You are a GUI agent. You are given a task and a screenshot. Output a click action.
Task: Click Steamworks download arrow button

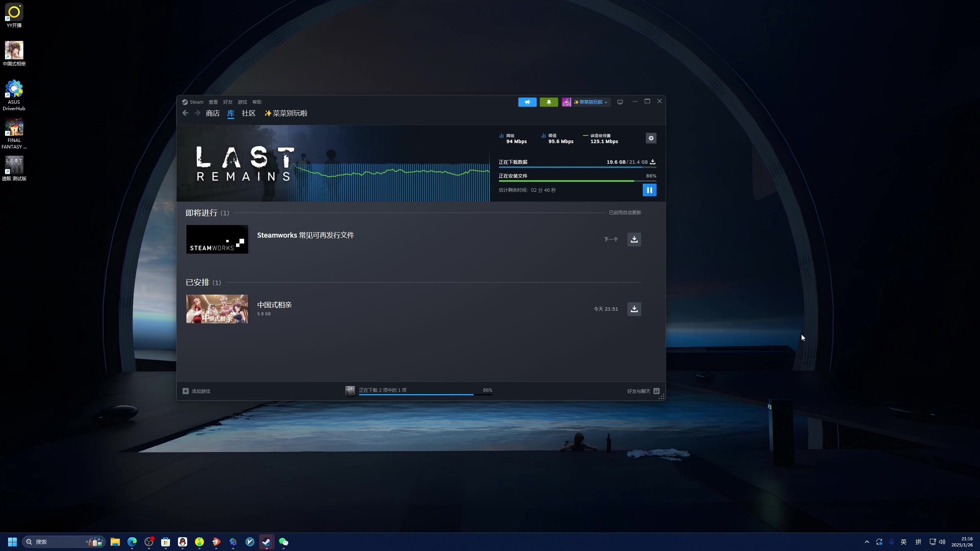(634, 239)
